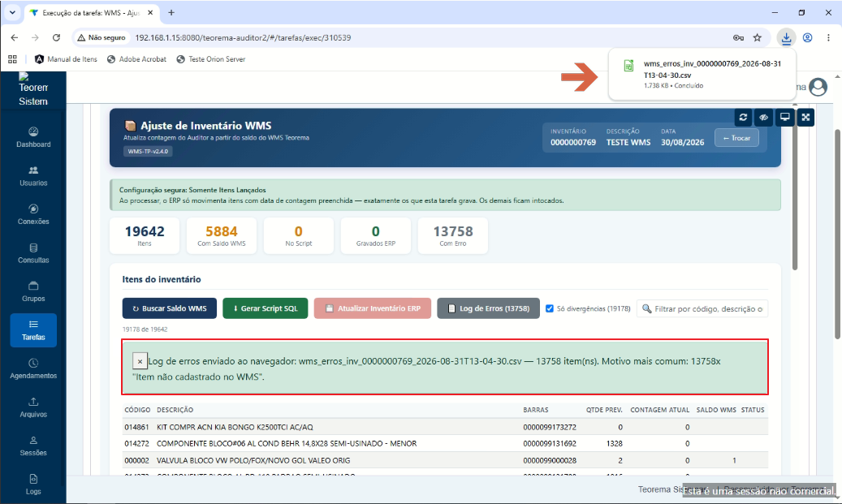Viewport: 842px width, 504px height.
Task: Click Atualizar Inventário ERP button
Action: (x=373, y=308)
